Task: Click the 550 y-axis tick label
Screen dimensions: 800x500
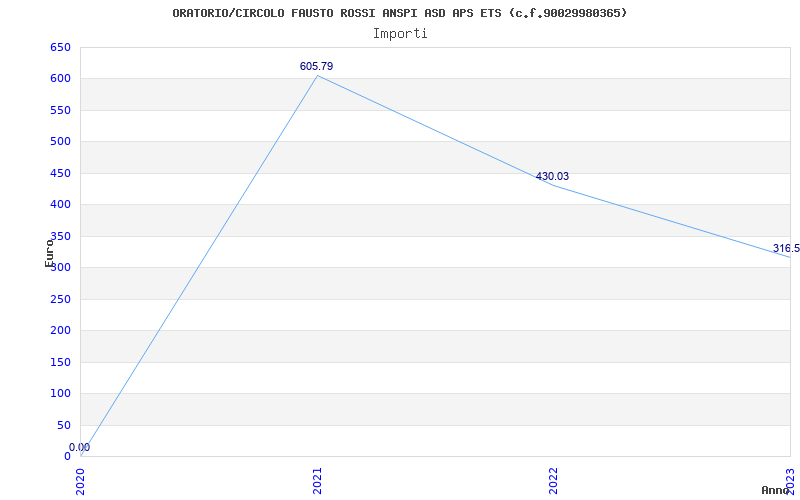Action: 60,110
